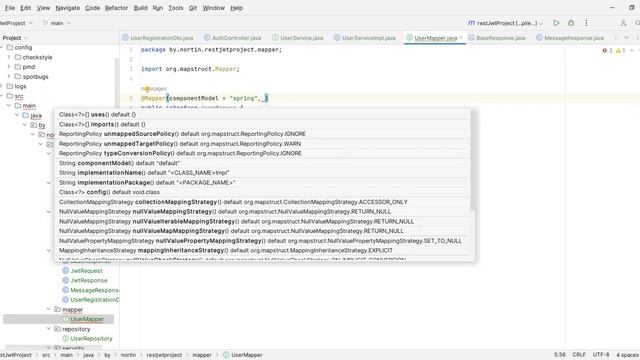Image resolution: width=640 pixels, height=360 pixels.
Task: Run the project with the green play icon
Action: (556, 23)
